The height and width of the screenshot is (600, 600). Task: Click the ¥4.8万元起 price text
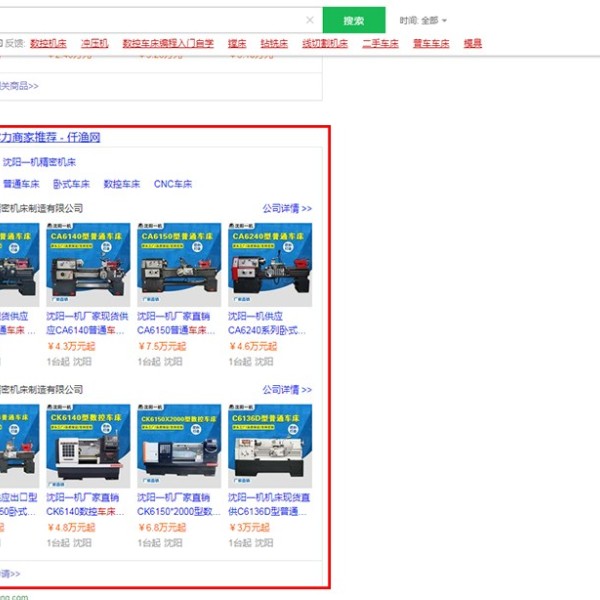[71, 528]
